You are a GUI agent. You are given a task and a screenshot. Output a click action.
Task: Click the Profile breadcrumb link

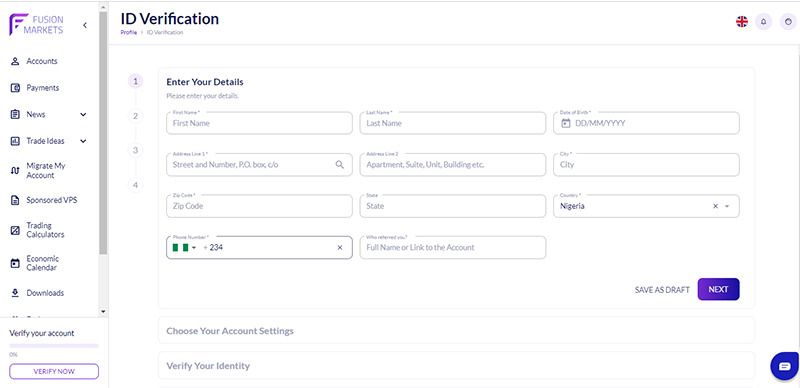click(129, 33)
